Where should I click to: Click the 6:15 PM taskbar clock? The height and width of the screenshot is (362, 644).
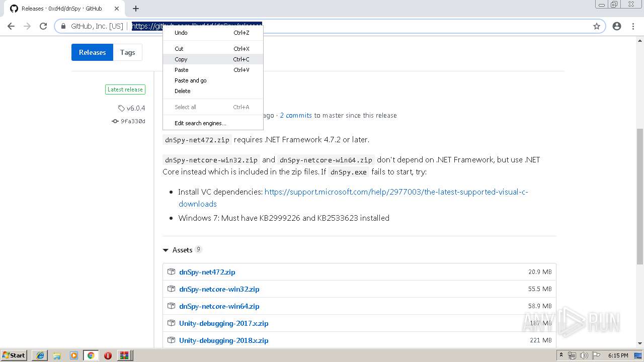(x=618, y=355)
